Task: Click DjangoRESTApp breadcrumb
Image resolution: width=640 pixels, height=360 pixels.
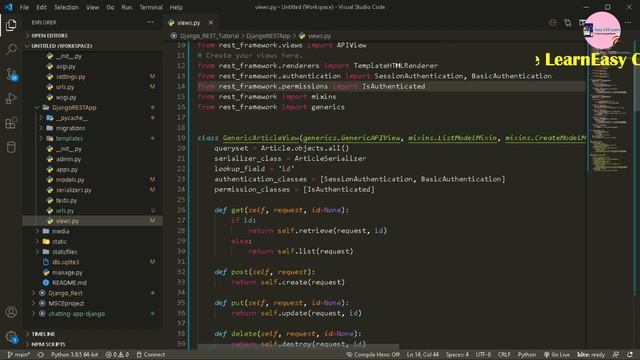Action: (x=268, y=36)
